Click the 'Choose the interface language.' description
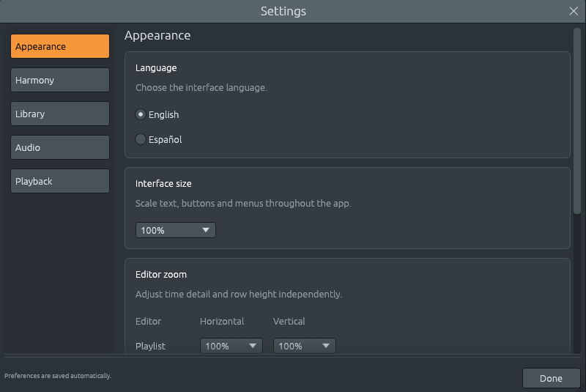The width and height of the screenshot is (586, 392). point(201,87)
